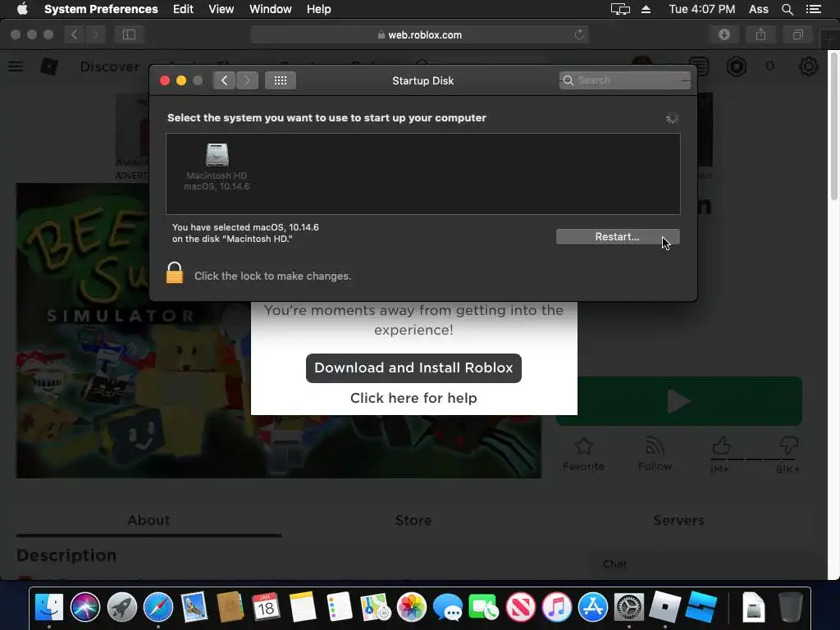
Task: Open the Apple menu
Action: point(22,9)
